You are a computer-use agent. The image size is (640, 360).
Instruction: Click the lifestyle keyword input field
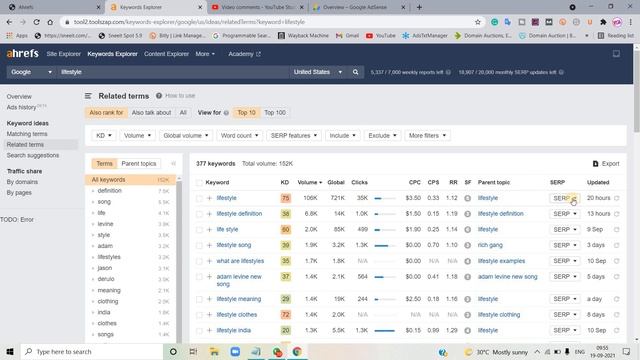point(173,72)
